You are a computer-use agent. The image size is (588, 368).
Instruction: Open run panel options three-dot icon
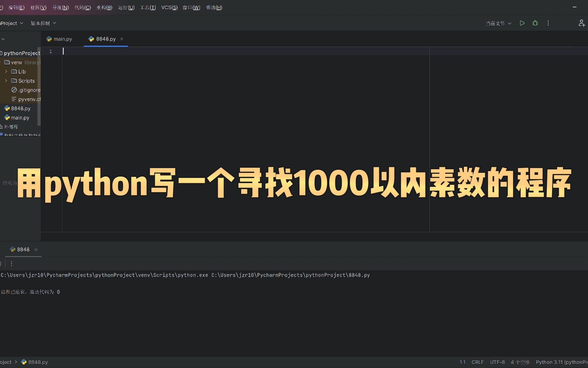pos(11,263)
